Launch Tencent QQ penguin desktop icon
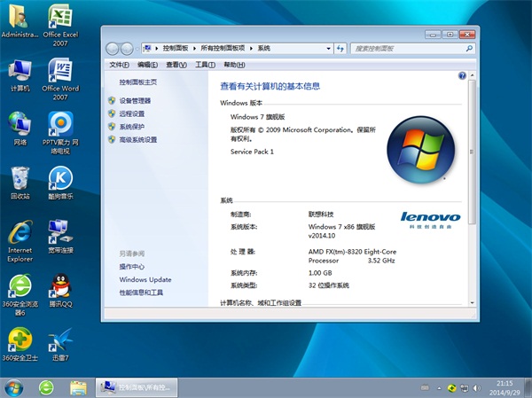This screenshot has height=398, width=532. (x=60, y=286)
